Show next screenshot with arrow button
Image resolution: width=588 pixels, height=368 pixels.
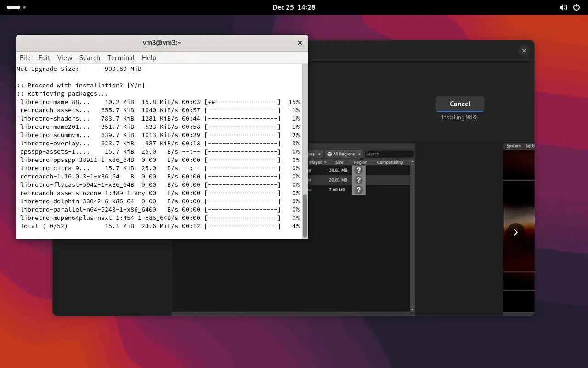tap(515, 232)
